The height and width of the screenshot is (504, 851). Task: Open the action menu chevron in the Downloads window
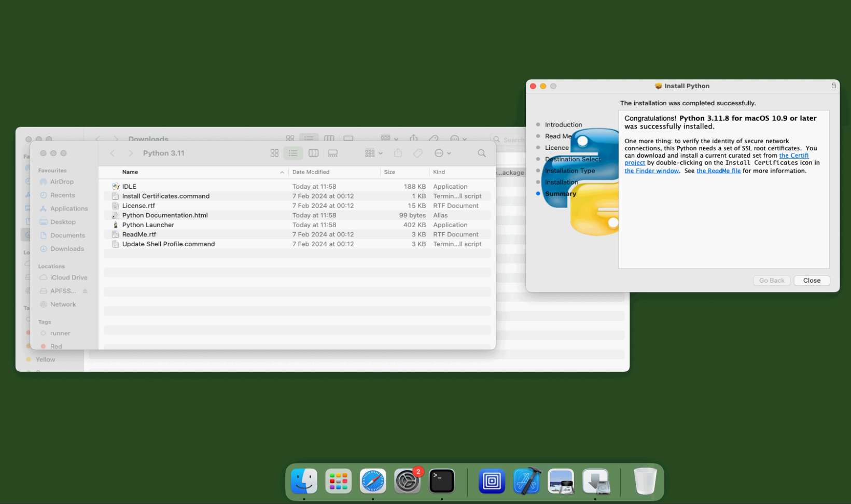[x=465, y=140]
